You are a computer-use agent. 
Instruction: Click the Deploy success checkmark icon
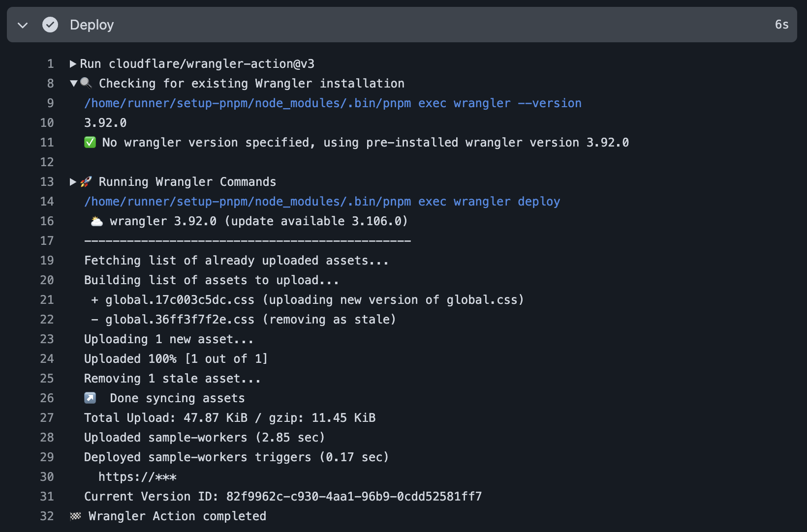[x=50, y=25]
